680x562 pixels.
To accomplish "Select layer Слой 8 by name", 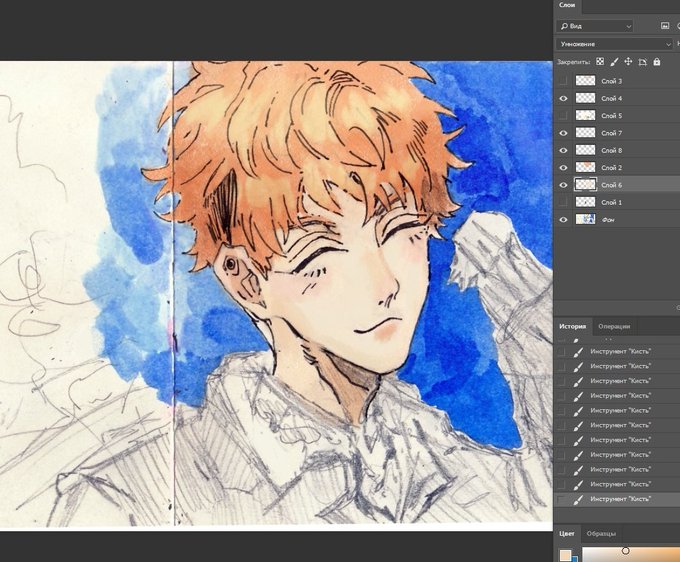I will pos(611,150).
